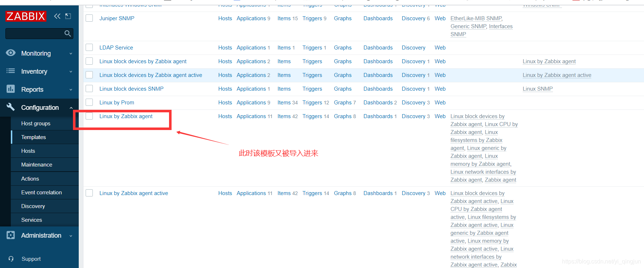Open Web link in LDAP Service row
Viewport: 644px width, 268px height.
click(x=440, y=48)
